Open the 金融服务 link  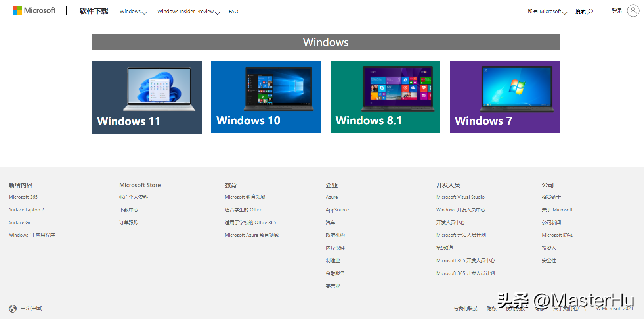(x=335, y=273)
